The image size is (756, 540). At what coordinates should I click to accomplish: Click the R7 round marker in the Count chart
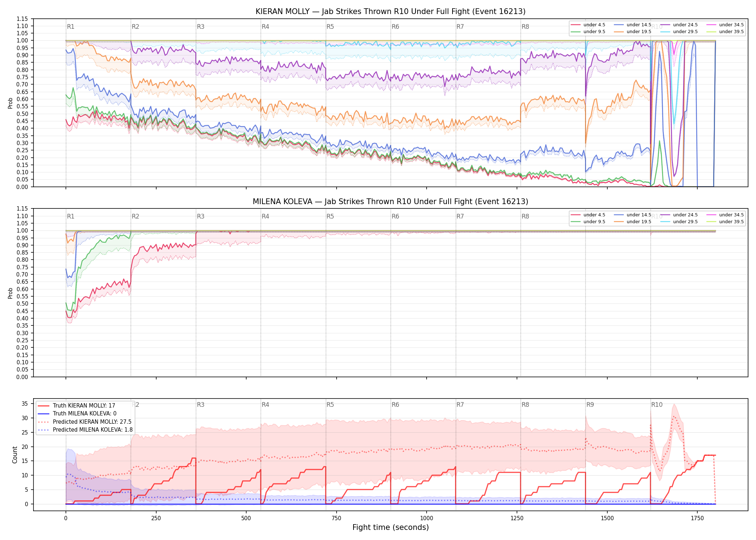click(460, 405)
